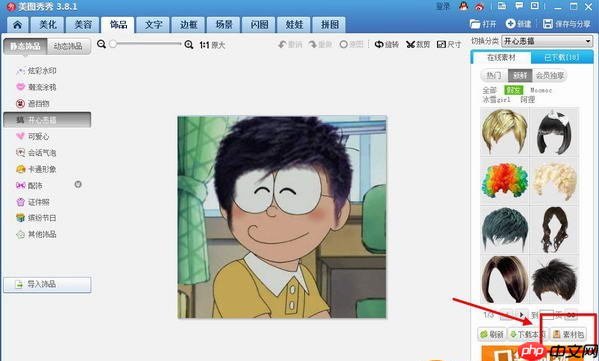Select the 动态饰品 toggle tab
Image resolution: width=599 pixels, height=361 pixels.
[68, 46]
